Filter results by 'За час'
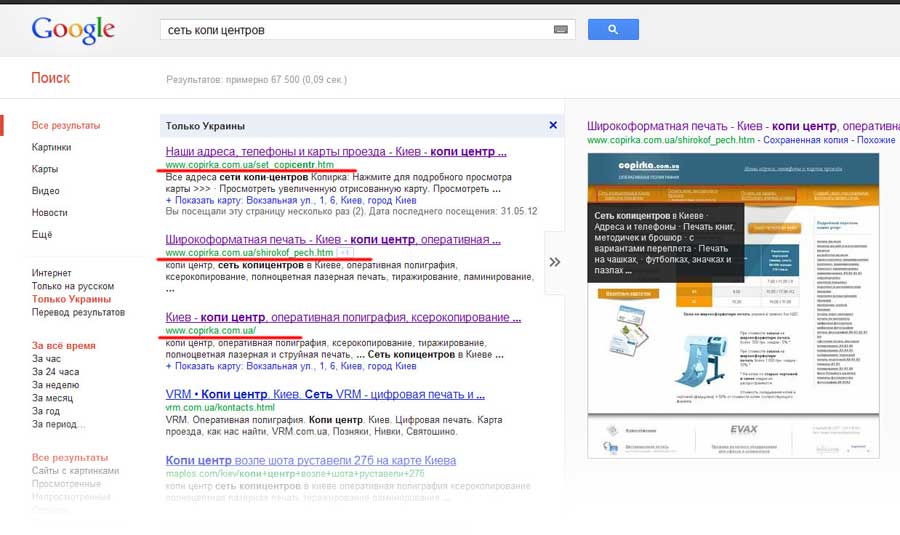Image resolution: width=900 pixels, height=535 pixels. [46, 359]
